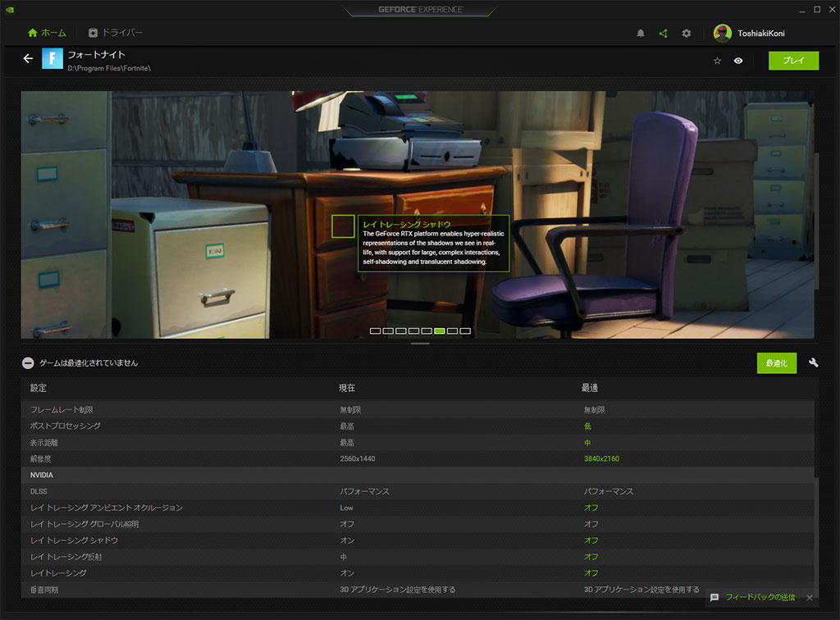Click the Fortnite game icon
Image resolution: width=840 pixels, height=620 pixels.
click(x=52, y=58)
